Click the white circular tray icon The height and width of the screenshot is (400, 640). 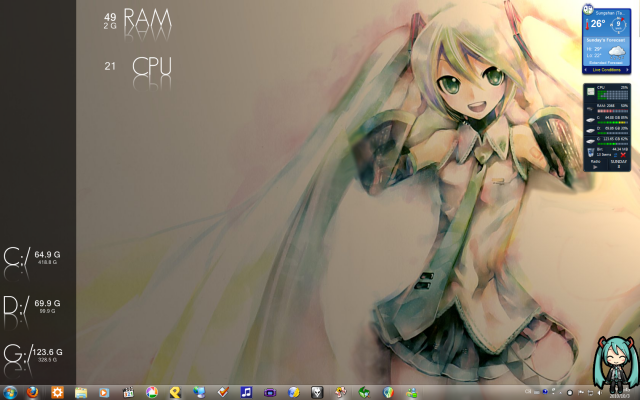click(570, 393)
